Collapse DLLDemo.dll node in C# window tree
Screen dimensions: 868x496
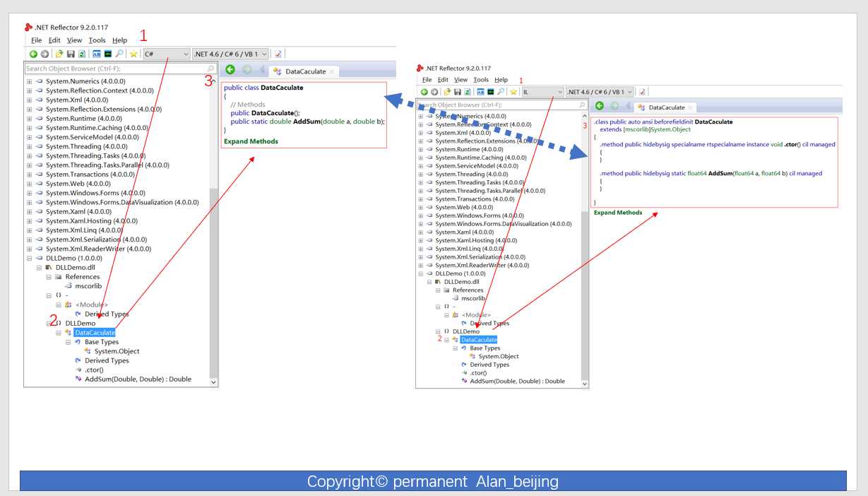point(39,267)
